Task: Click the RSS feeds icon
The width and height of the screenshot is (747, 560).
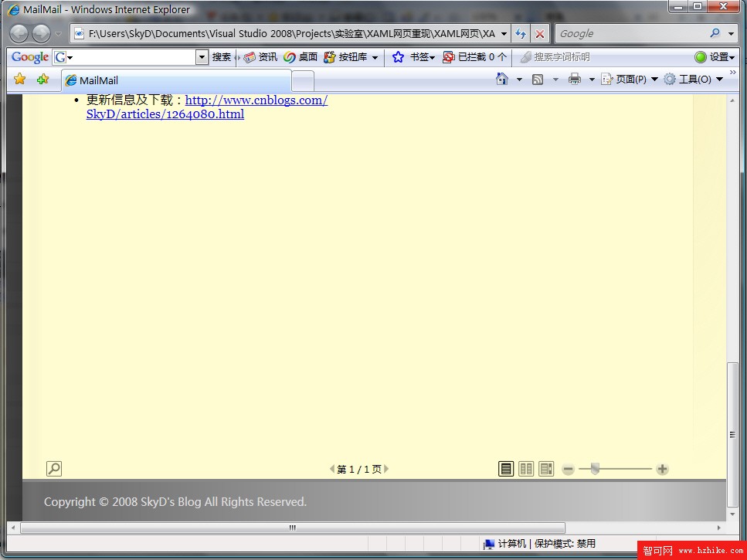Action: pyautogui.click(x=538, y=79)
